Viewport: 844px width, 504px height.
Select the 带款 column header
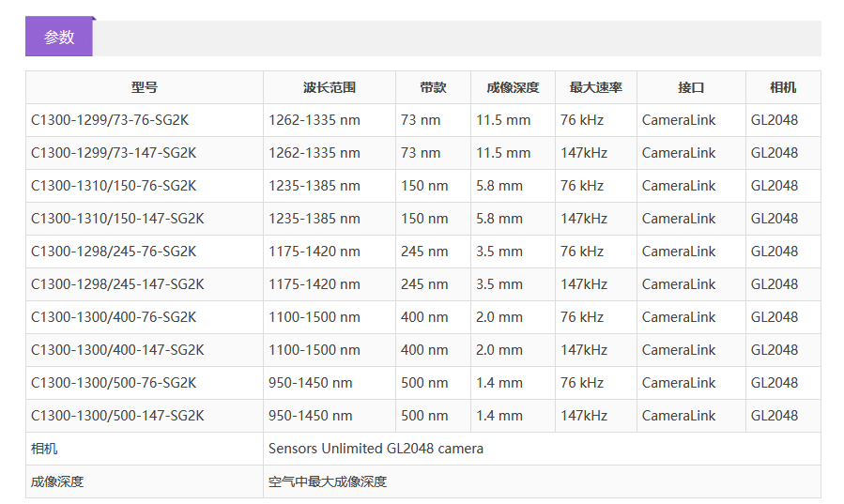433,87
